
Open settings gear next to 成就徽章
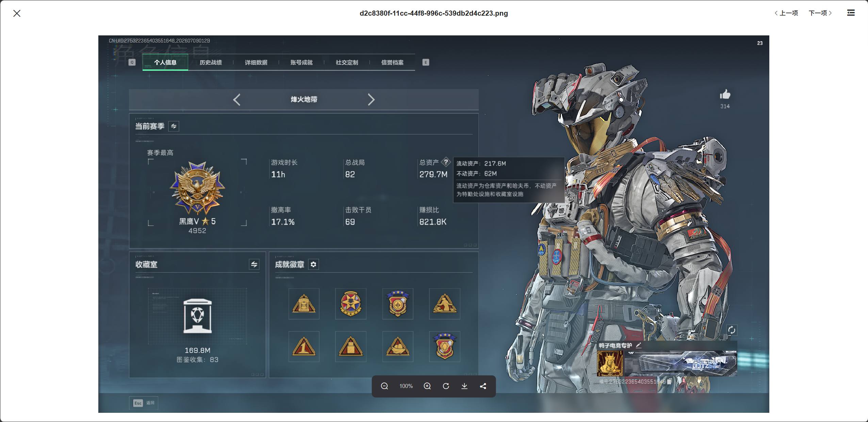tap(313, 264)
